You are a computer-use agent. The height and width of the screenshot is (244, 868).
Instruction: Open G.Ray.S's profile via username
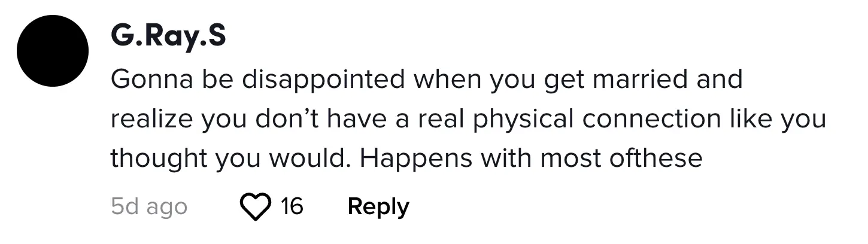point(168,37)
